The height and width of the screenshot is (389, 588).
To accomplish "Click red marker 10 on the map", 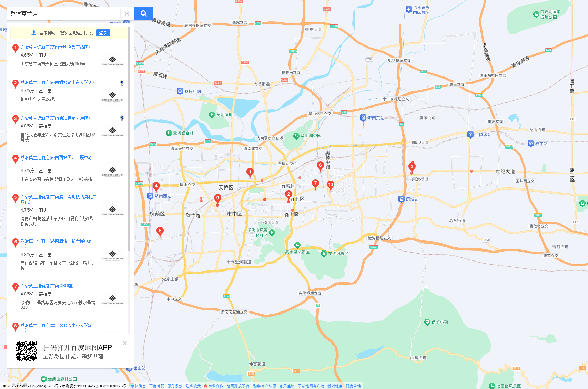I will pyautogui.click(x=331, y=185).
